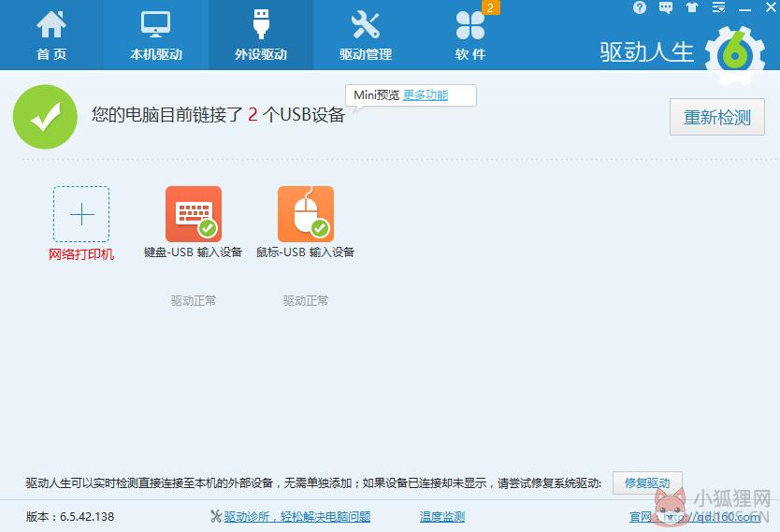Open the 温度监测 link

coord(441,517)
